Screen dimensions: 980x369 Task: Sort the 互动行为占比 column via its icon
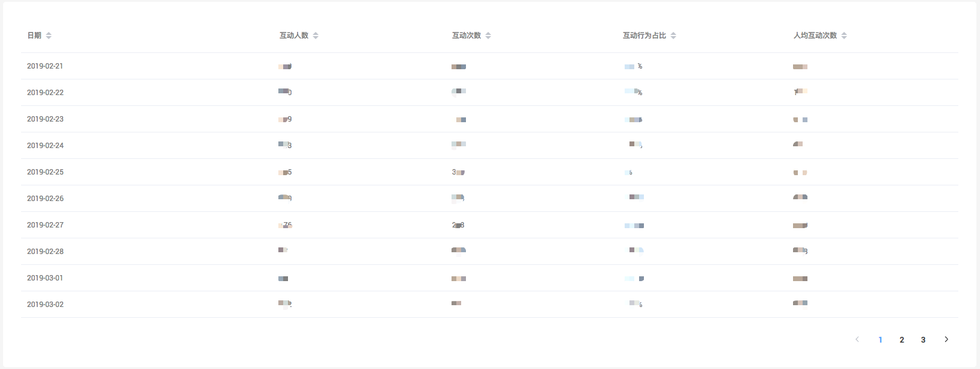tap(673, 36)
